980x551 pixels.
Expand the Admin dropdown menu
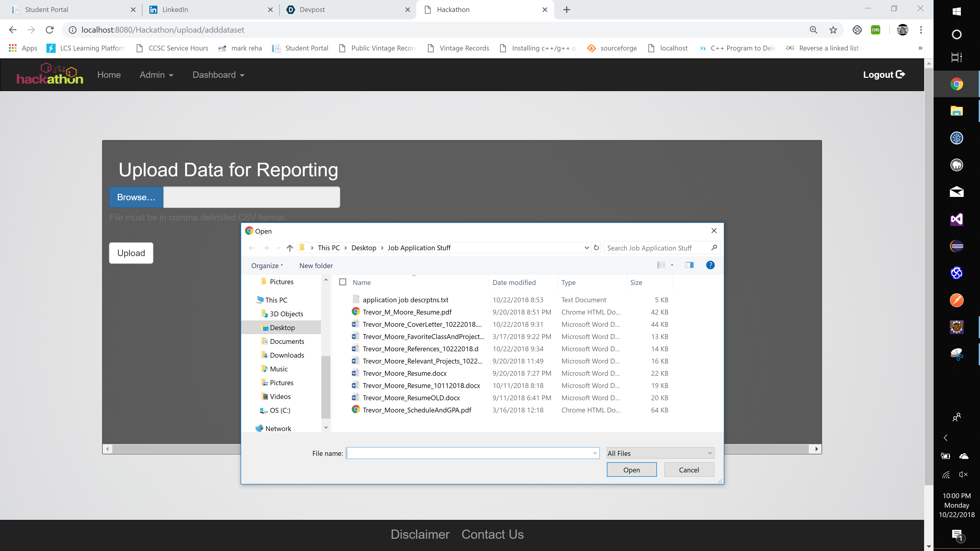(156, 75)
